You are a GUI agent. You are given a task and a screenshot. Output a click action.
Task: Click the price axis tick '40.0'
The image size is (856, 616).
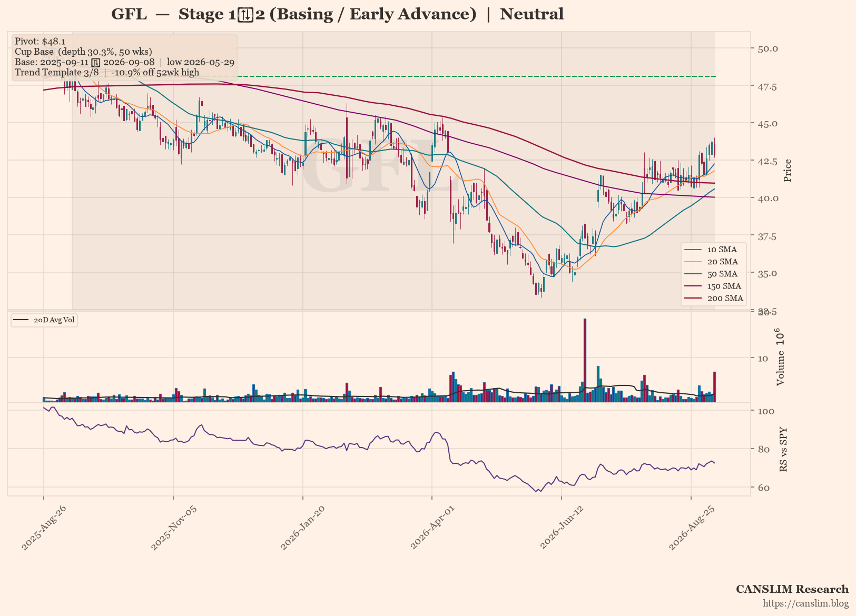pos(768,198)
